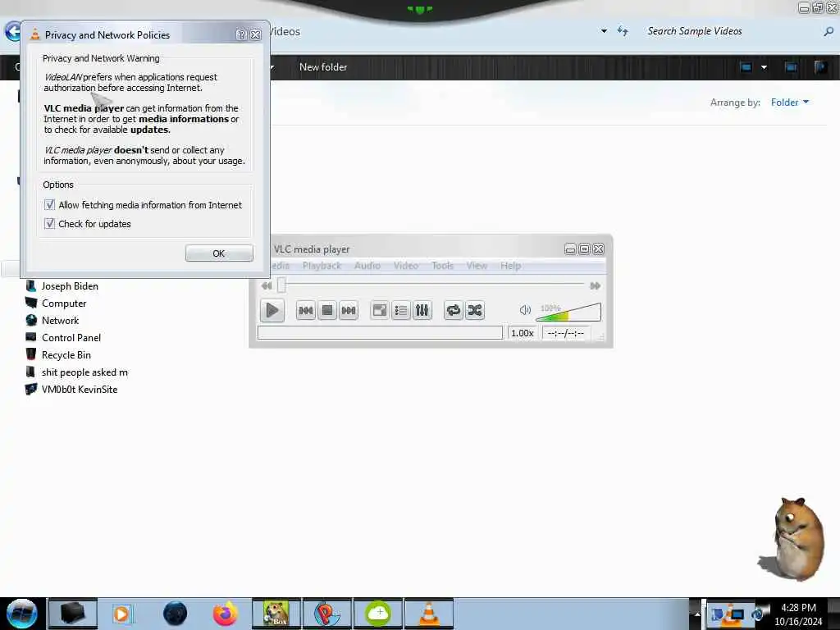Click the search magnifier icon
Image resolution: width=840 pixels, height=630 pixels.
829,32
